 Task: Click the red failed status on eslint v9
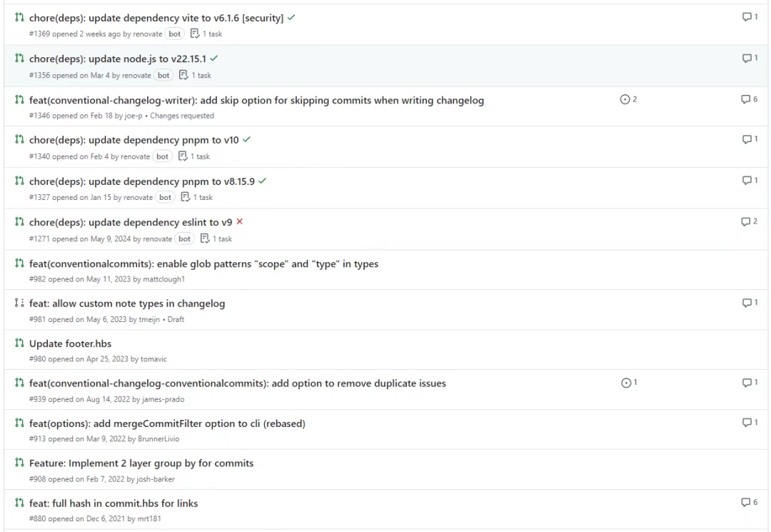click(x=239, y=222)
